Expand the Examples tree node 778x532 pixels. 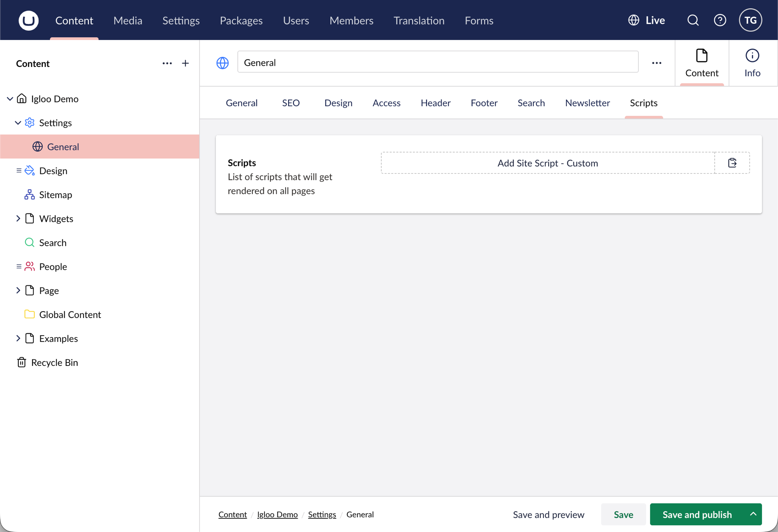(x=18, y=338)
